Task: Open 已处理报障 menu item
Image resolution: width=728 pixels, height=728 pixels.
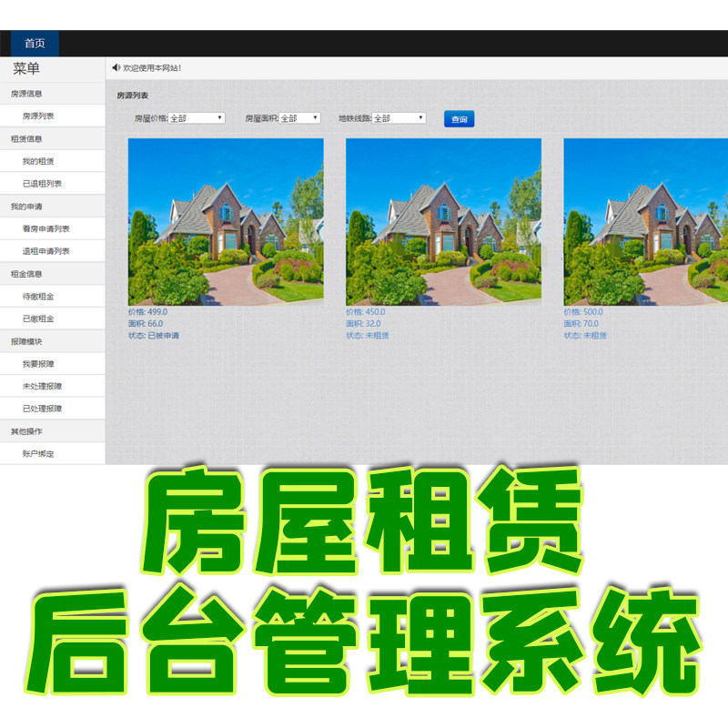Action: 53,409
